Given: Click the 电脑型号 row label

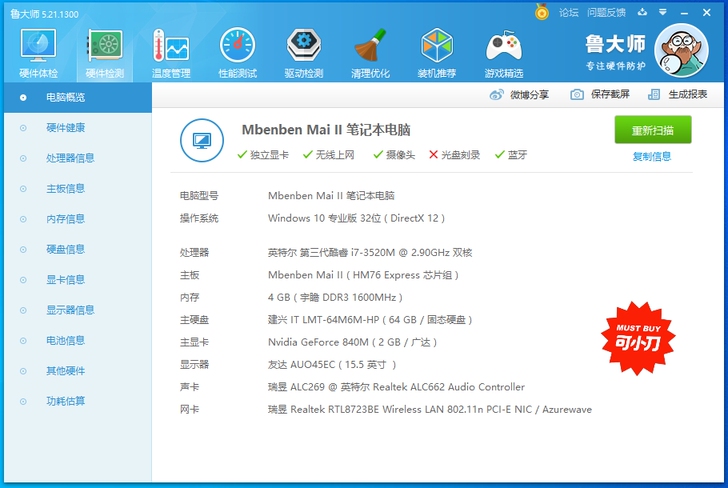Looking at the screenshot, I should coord(199,196).
